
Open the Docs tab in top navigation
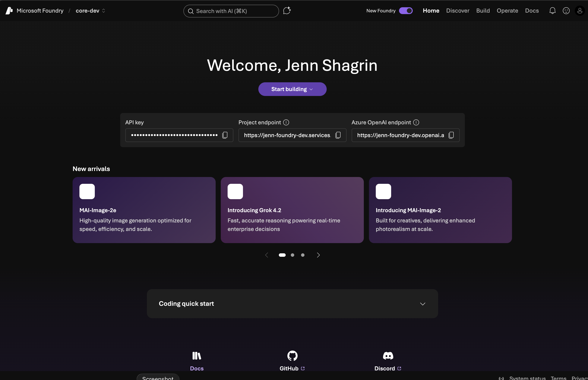click(532, 11)
